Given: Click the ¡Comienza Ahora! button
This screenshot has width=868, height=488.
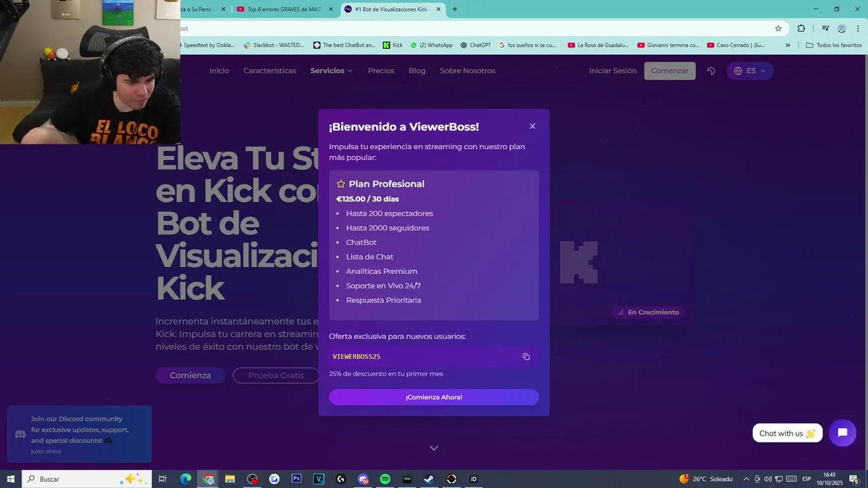Looking at the screenshot, I should 434,397.
